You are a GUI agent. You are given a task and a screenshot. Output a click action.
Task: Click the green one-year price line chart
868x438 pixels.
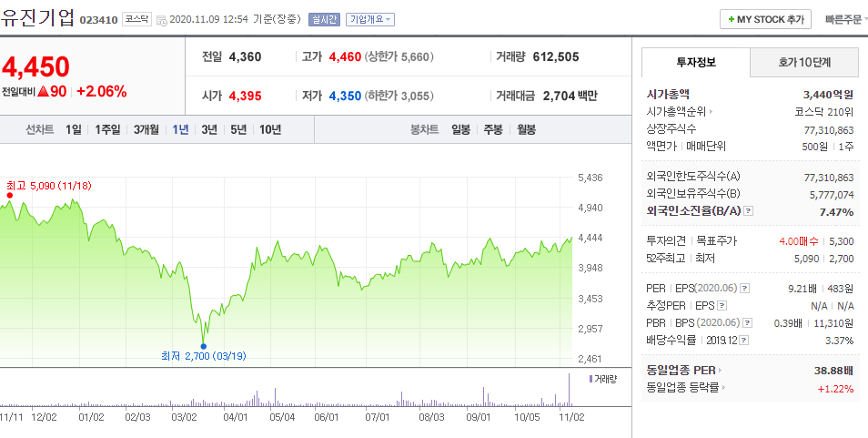click(x=287, y=282)
